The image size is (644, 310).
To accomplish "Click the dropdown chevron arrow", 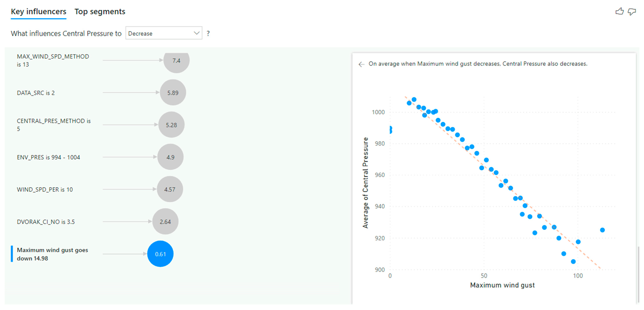I will coord(197,33).
